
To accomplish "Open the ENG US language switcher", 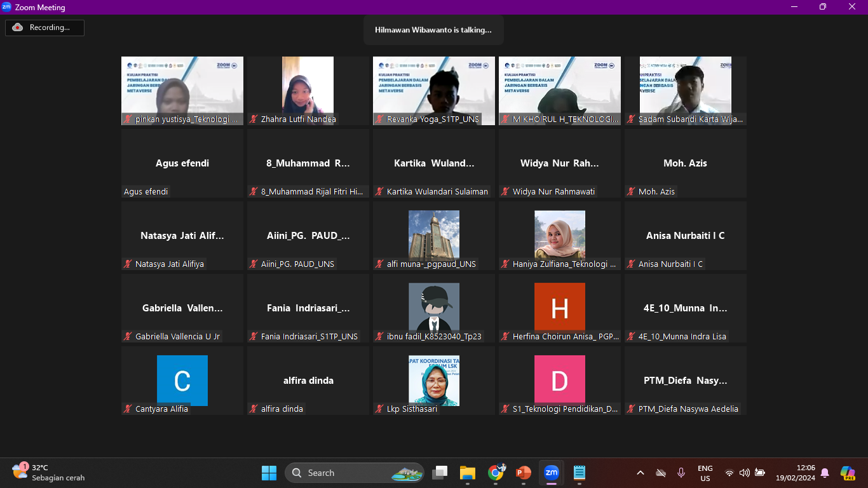I will [x=705, y=473].
